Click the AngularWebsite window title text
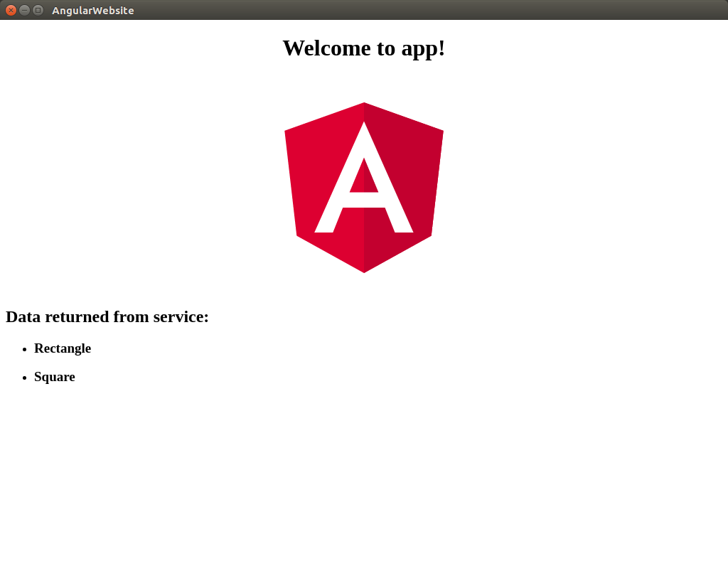 92,11
